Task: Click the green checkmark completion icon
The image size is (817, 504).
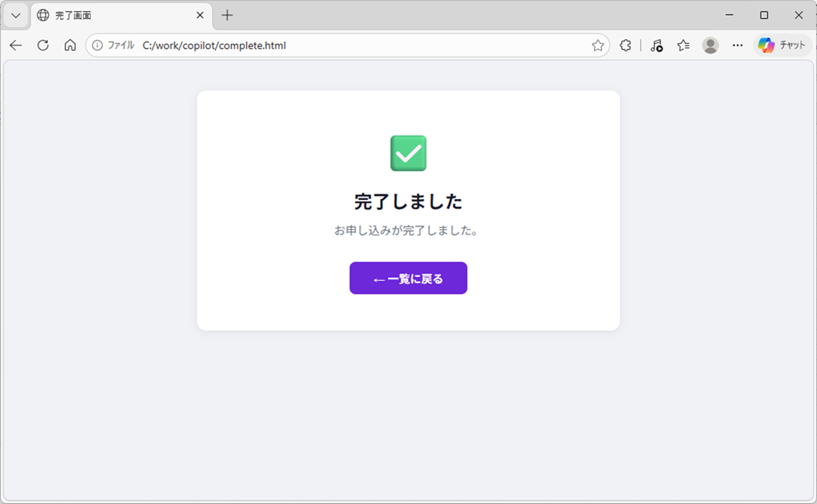Action: (408, 153)
